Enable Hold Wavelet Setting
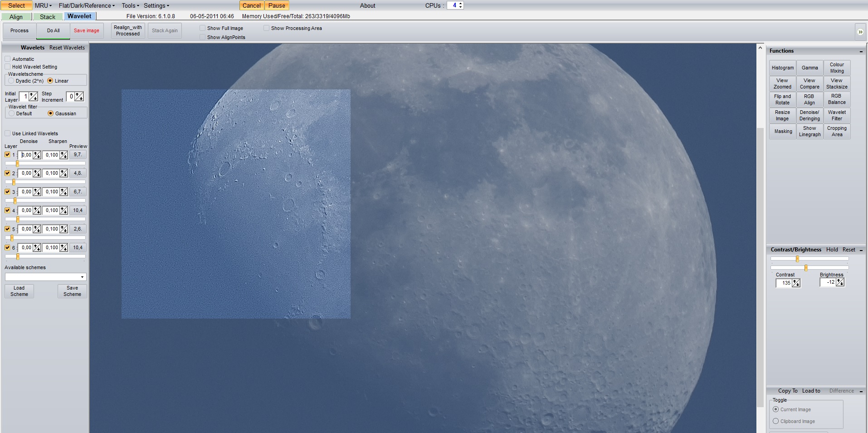The width and height of the screenshot is (868, 433). [x=8, y=67]
